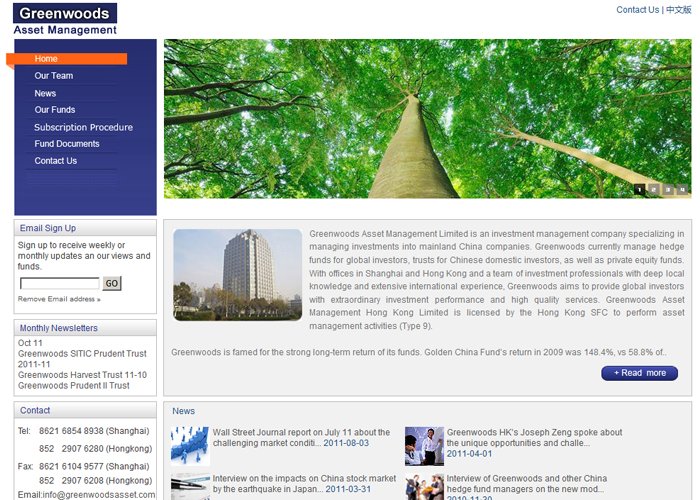Viewport: 700px width, 500px height.
Task: Click the 2011-03-31 news date
Action: point(348,489)
